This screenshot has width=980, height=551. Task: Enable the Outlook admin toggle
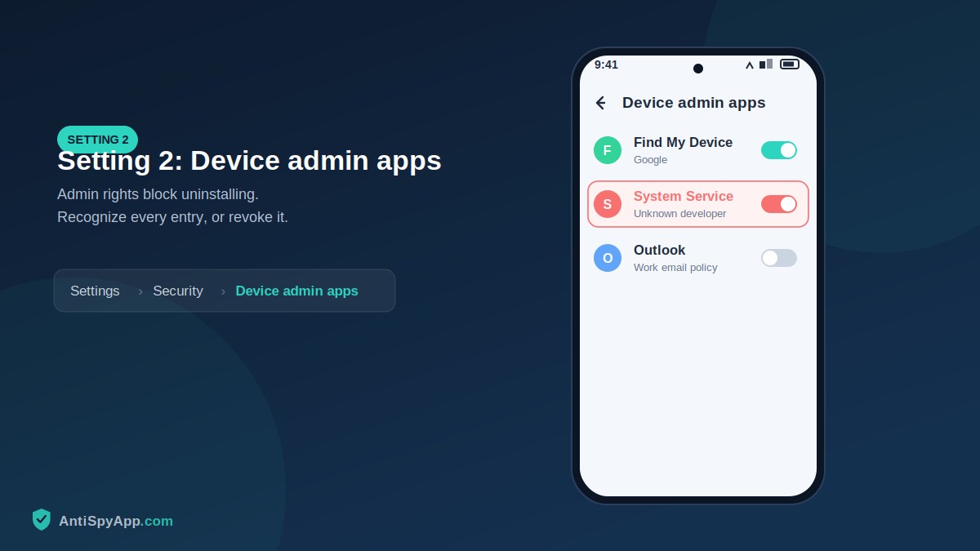coord(779,258)
